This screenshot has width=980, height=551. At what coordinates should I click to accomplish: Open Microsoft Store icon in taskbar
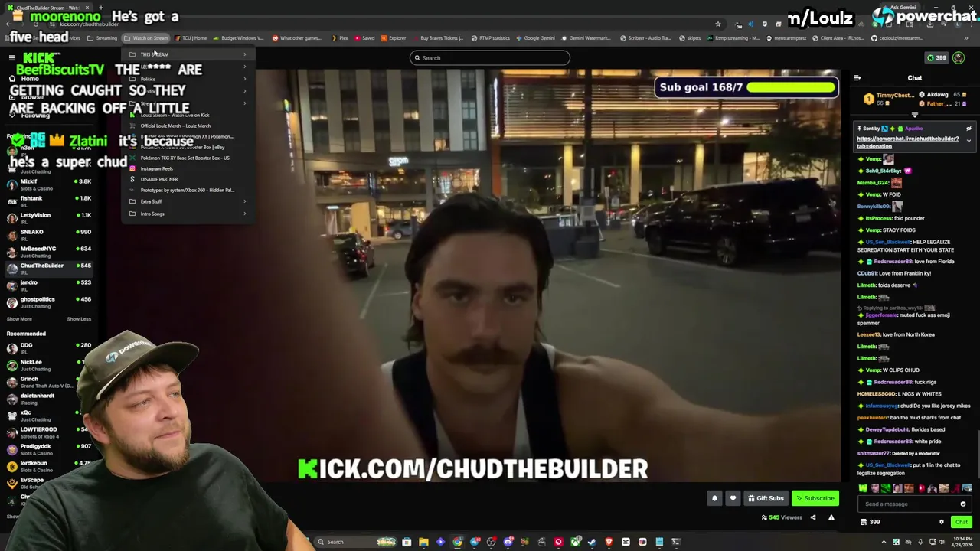point(407,542)
